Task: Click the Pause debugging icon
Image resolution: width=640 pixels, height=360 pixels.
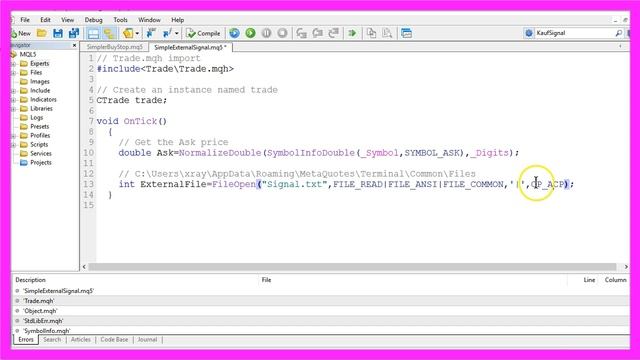Action: point(266,33)
